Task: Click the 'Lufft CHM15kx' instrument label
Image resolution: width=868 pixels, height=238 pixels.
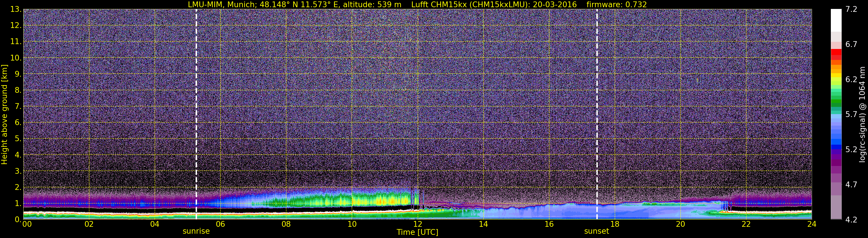Action: click(x=439, y=4)
